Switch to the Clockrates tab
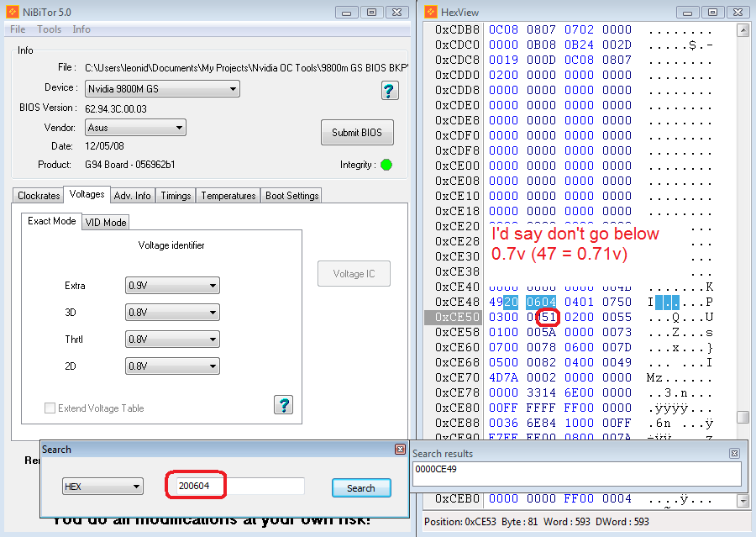The height and width of the screenshot is (537, 756). click(39, 196)
